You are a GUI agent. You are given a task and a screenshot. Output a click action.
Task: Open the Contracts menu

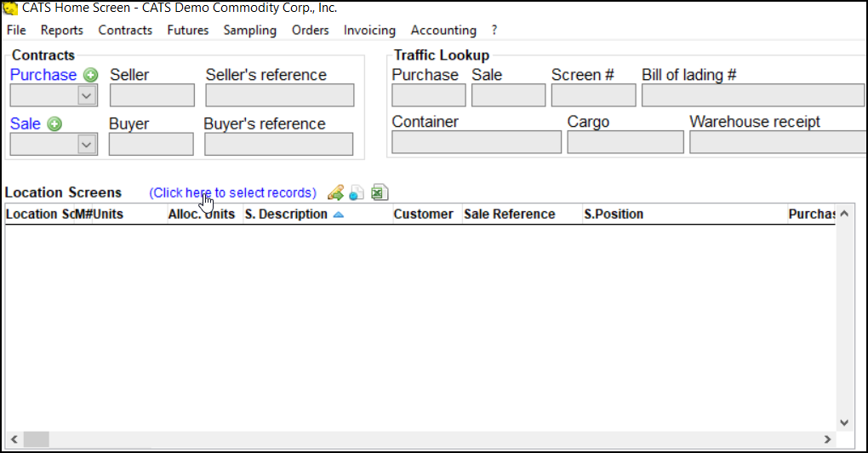[125, 31]
